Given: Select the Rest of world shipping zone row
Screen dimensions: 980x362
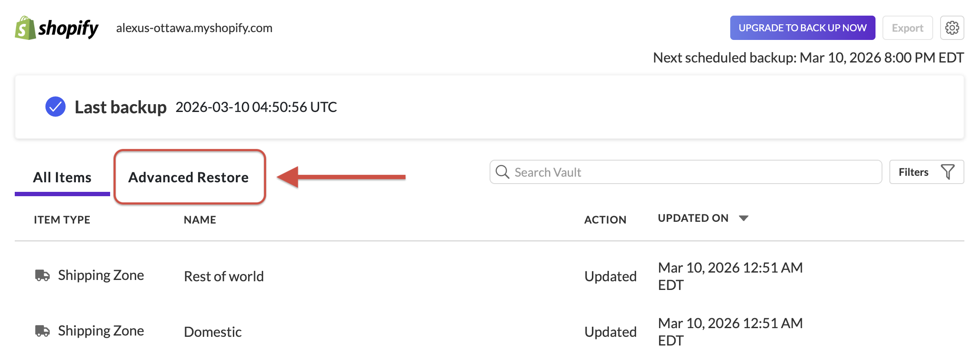Looking at the screenshot, I should [x=224, y=276].
